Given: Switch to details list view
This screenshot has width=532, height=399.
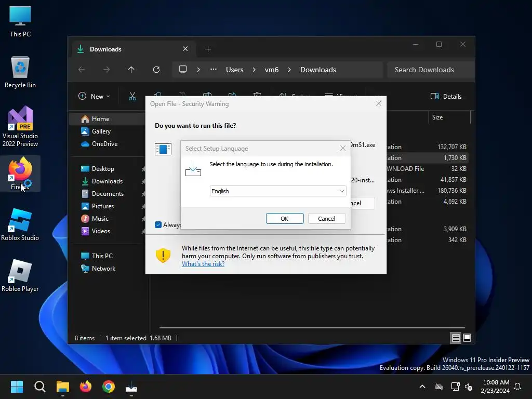Looking at the screenshot, I should click(x=456, y=338).
